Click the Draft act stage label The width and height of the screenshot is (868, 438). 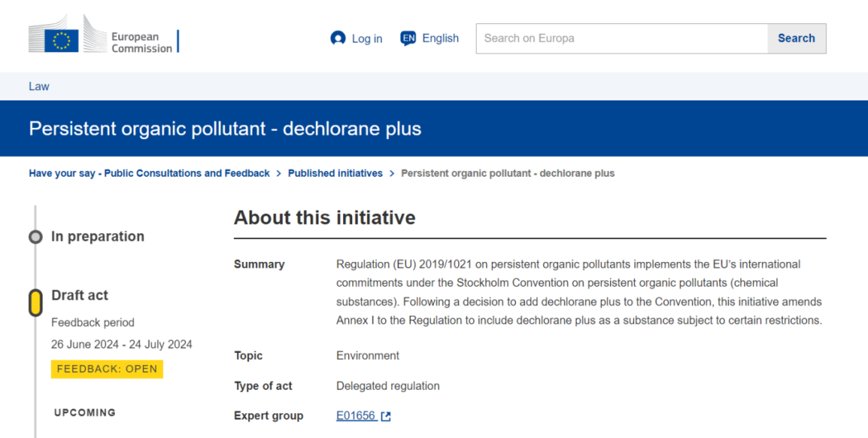tap(80, 295)
